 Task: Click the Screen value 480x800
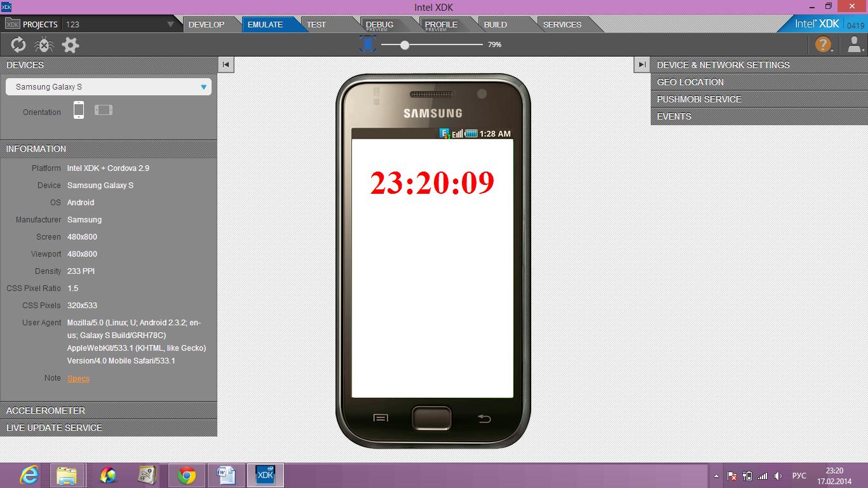tap(82, 237)
